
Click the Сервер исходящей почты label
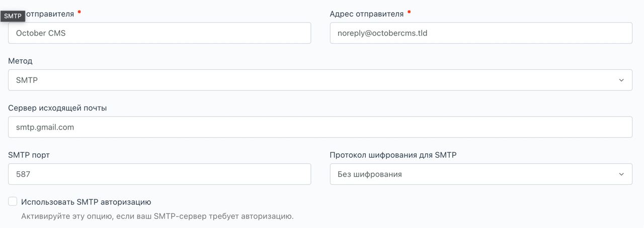[57, 108]
